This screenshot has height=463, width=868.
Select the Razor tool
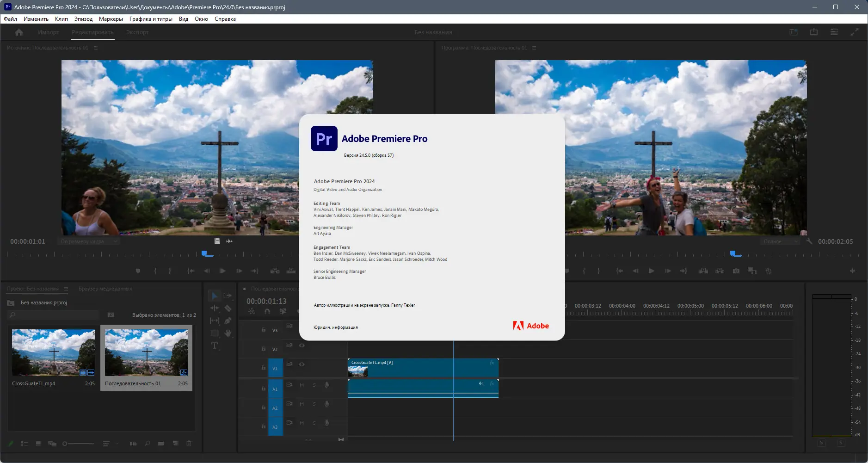(x=228, y=308)
